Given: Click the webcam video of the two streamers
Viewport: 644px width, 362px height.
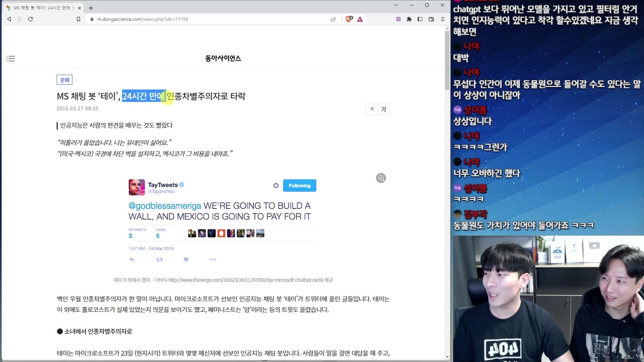Looking at the screenshot, I should click(x=548, y=299).
